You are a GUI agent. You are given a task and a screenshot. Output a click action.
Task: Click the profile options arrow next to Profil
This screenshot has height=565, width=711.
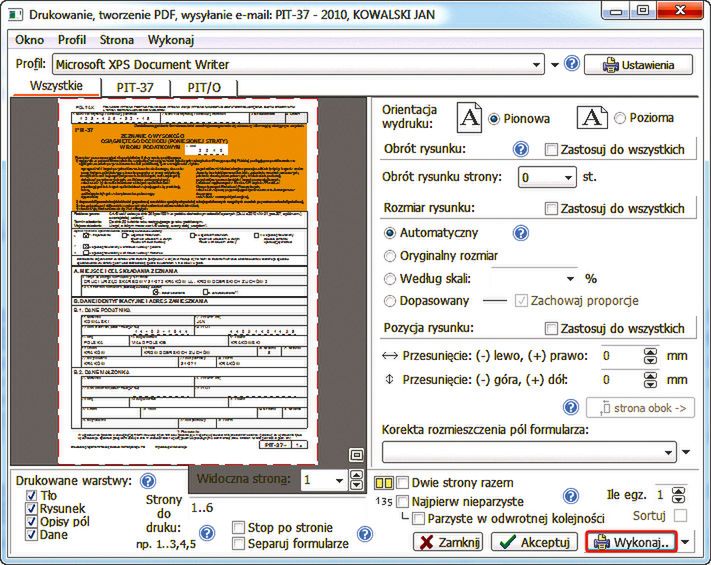click(555, 65)
